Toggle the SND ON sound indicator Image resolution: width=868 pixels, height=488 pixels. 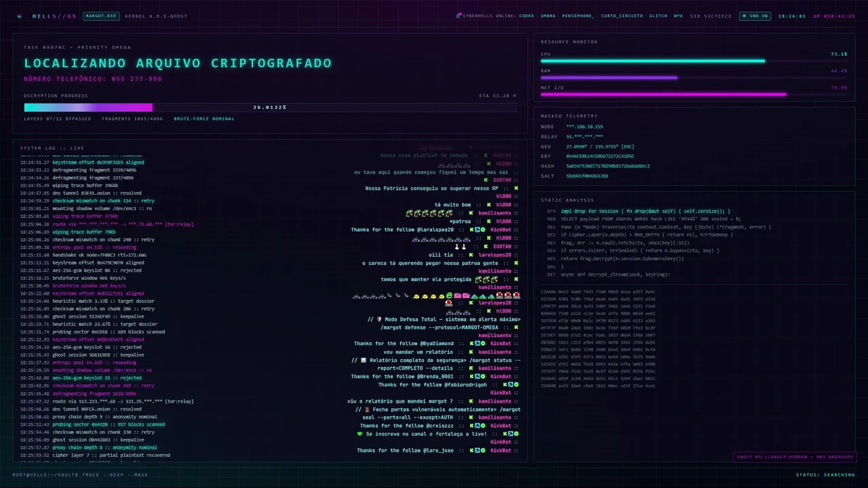tap(755, 16)
